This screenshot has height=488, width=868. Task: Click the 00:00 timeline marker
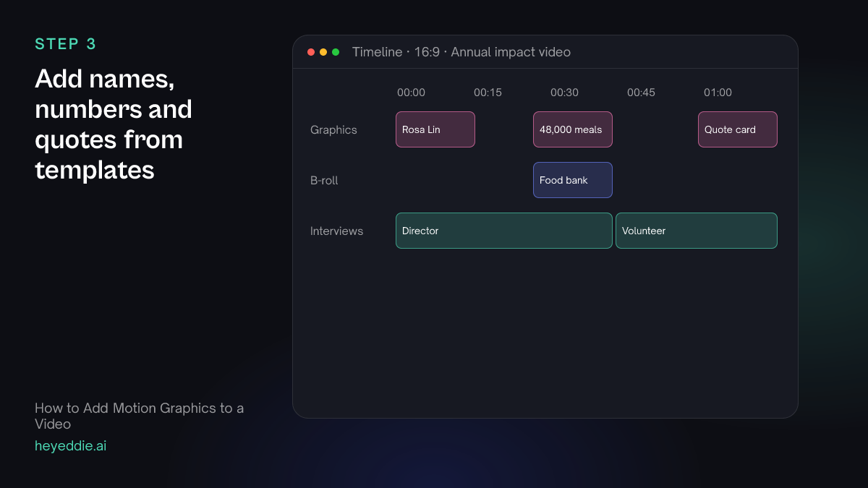pos(412,93)
